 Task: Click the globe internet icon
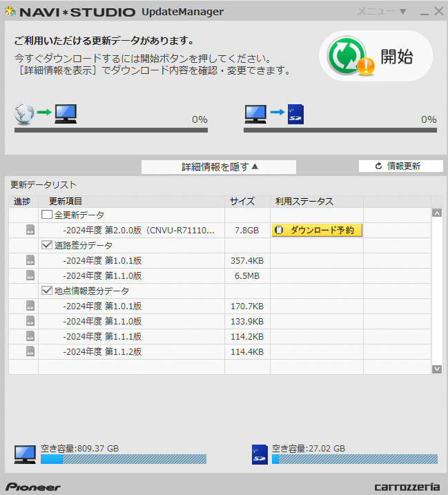(24, 113)
